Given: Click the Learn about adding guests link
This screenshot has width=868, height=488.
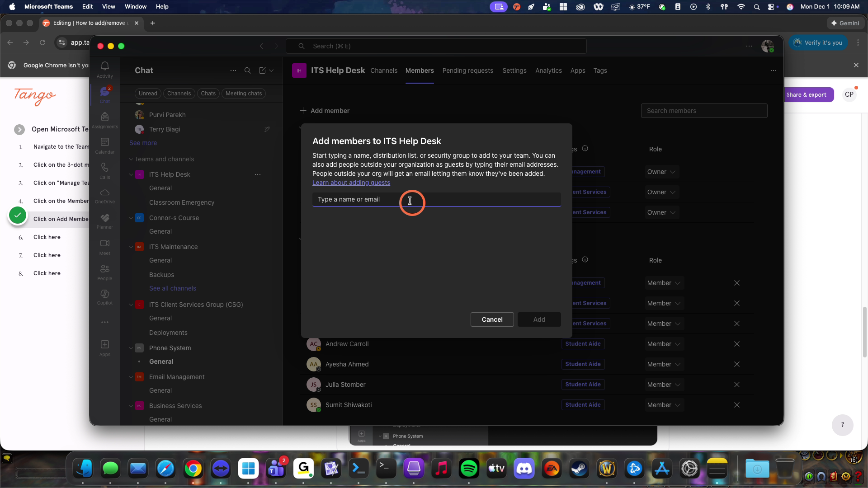Looking at the screenshot, I should [x=351, y=183].
